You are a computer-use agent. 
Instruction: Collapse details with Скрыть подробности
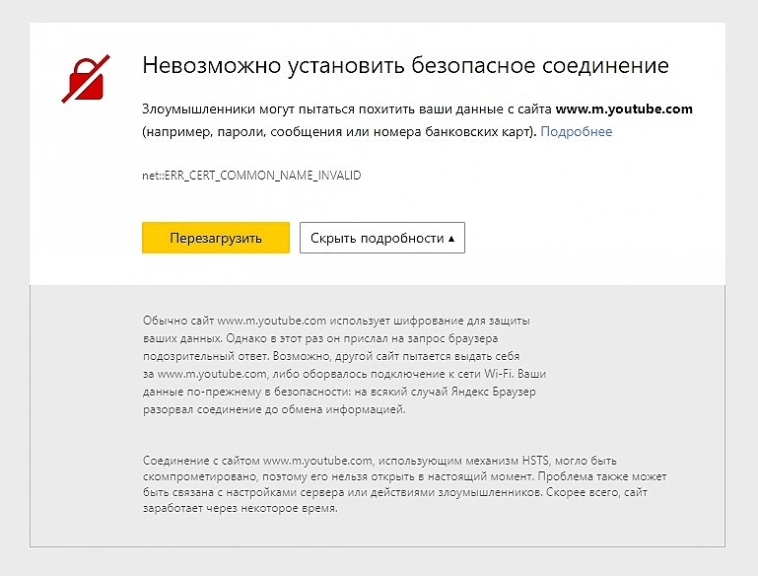382,238
